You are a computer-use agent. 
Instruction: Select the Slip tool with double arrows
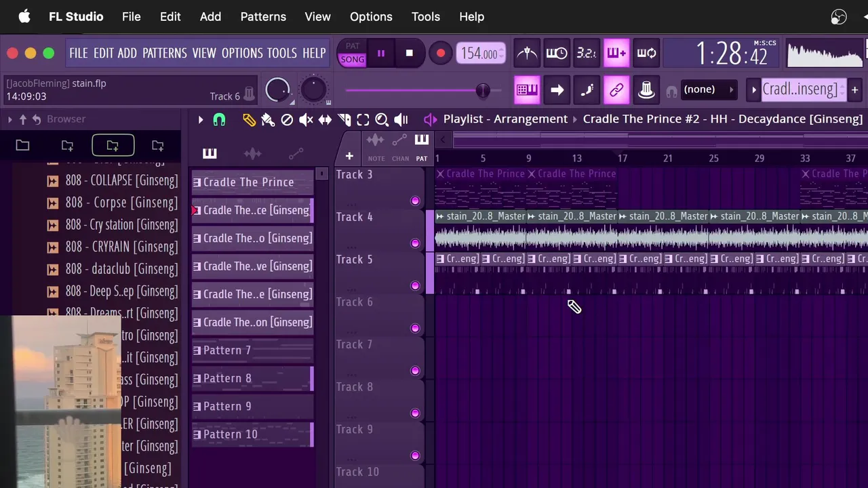point(325,120)
